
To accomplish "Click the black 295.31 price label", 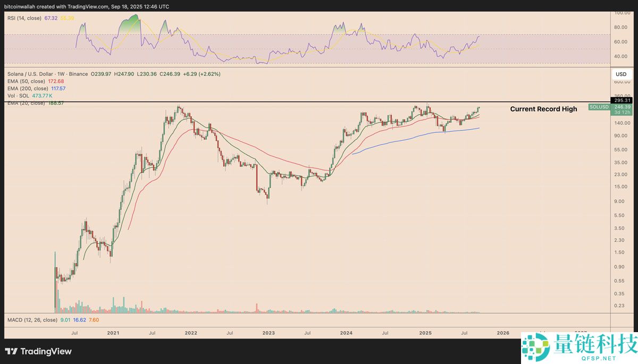I will pos(622,100).
